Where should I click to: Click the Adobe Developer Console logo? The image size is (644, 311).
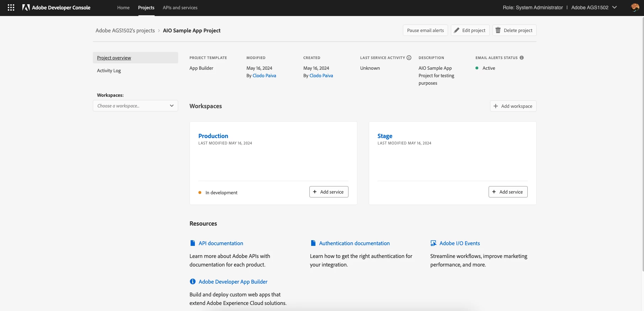[56, 7]
